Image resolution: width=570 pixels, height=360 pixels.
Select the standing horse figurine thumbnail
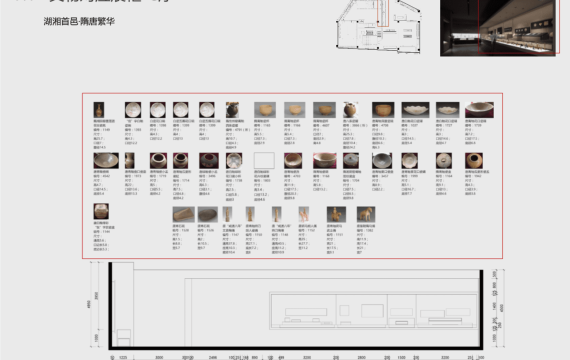pos(366,214)
